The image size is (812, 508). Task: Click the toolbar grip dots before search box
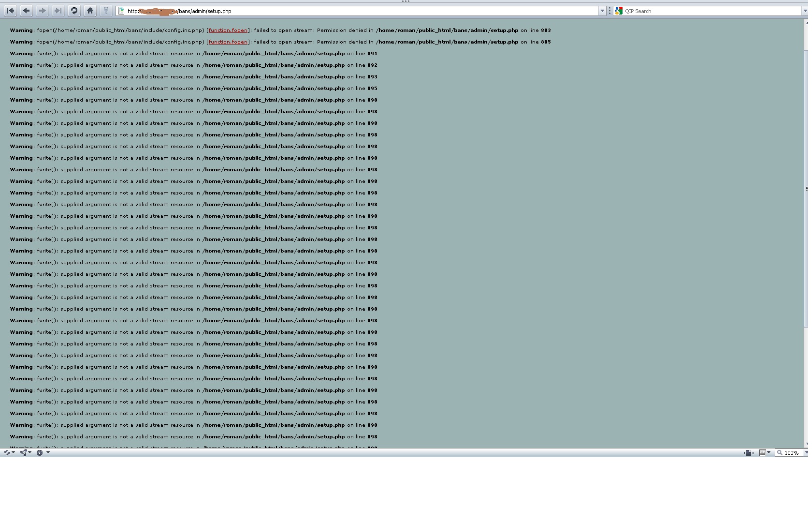[609, 11]
